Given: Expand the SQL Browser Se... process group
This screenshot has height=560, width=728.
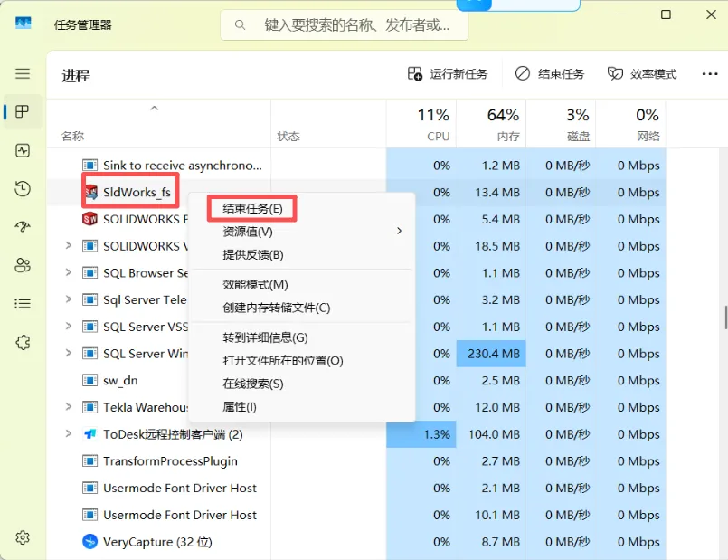Looking at the screenshot, I should pyautogui.click(x=68, y=272).
